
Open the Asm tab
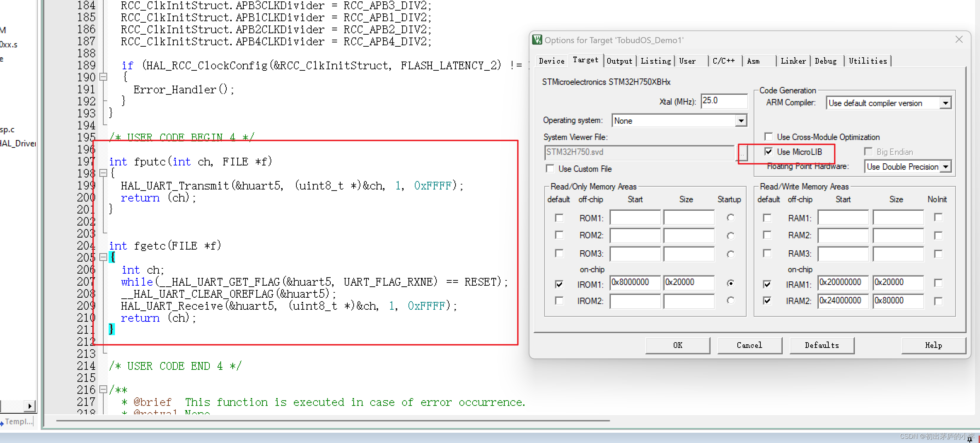pos(753,61)
